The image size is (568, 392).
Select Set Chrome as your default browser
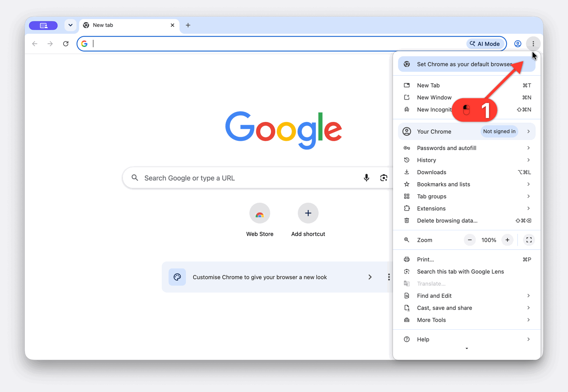(x=467, y=64)
